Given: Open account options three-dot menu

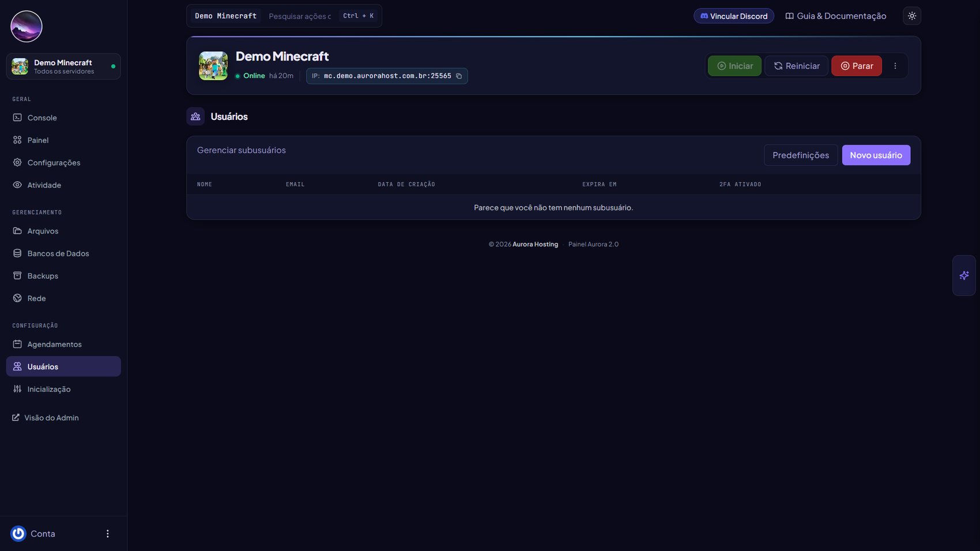Looking at the screenshot, I should click(x=107, y=534).
